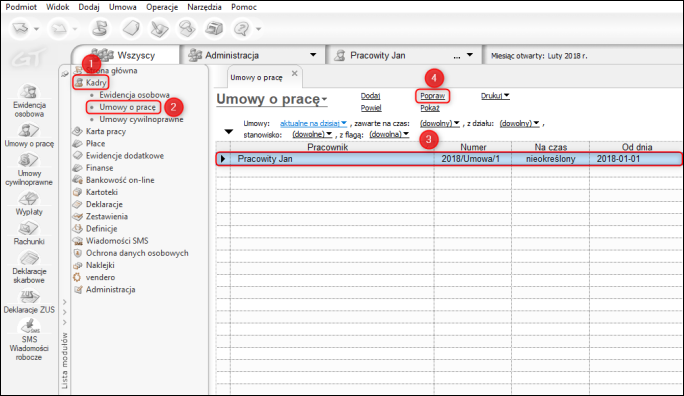
Task: Open the stanowisko filter dropdown
Action: point(312,134)
